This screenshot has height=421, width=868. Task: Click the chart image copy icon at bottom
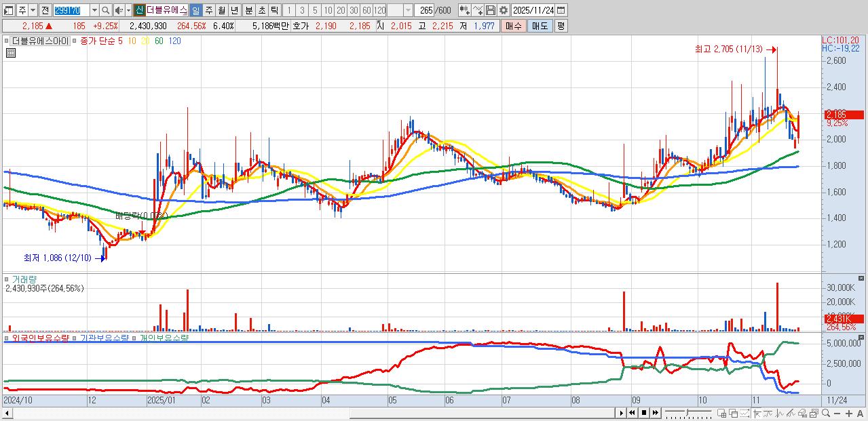(814, 414)
